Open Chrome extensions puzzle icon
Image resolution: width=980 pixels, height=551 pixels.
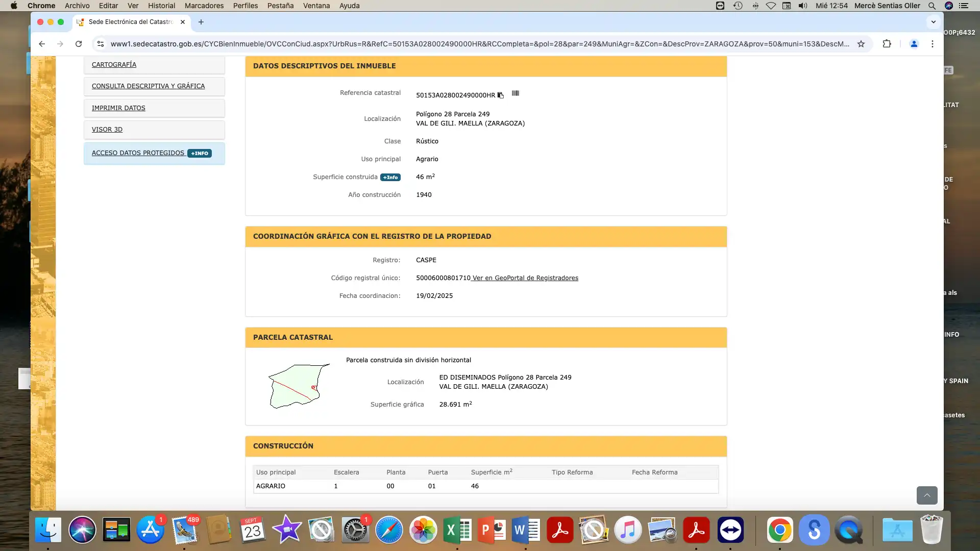click(887, 44)
